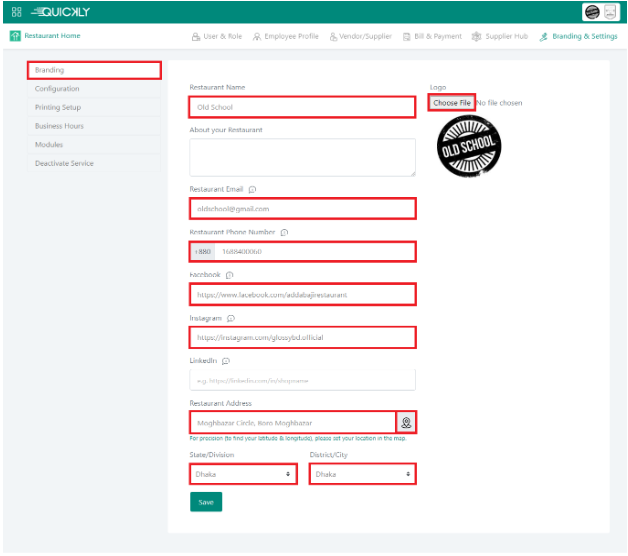The width and height of the screenshot is (628, 556).
Task: Click the Quickly logo in header
Action: pyautogui.click(x=60, y=11)
